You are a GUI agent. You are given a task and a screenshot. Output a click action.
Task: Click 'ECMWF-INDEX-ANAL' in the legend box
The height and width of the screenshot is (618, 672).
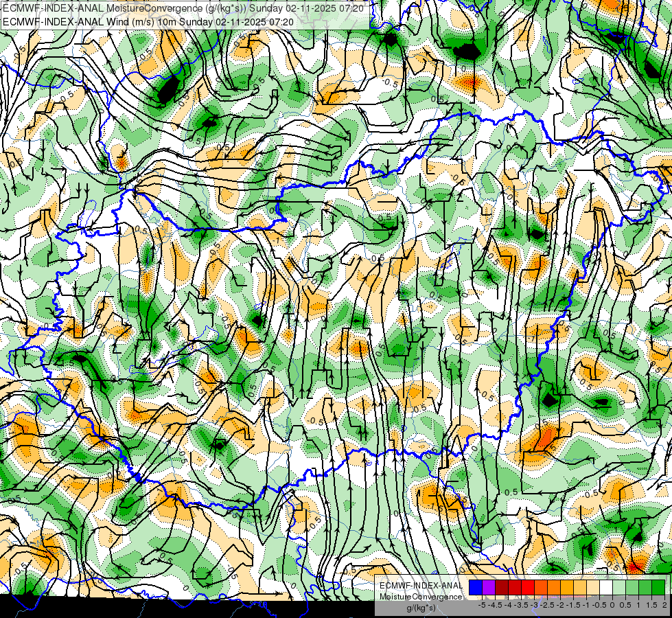421,586
